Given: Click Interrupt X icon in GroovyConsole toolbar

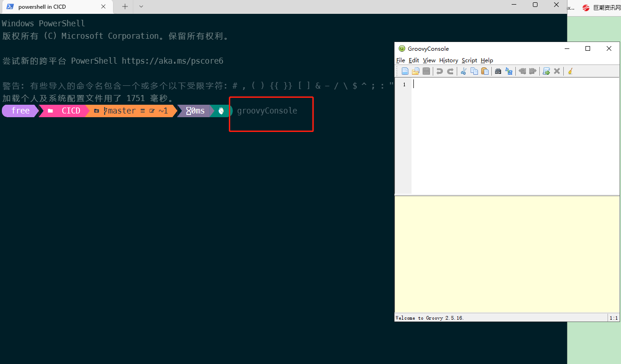Looking at the screenshot, I should pos(557,71).
